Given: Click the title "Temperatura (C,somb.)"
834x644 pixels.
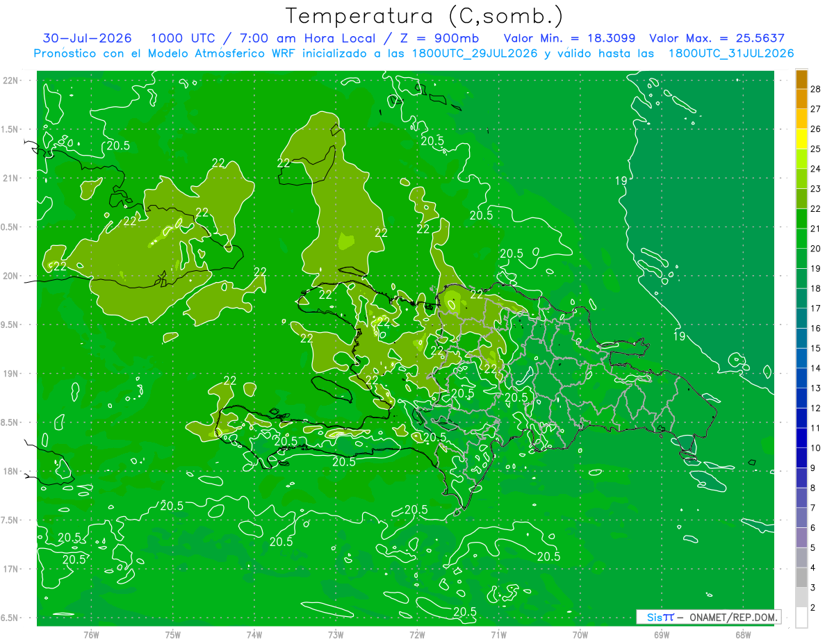Looking at the screenshot, I should [x=425, y=16].
